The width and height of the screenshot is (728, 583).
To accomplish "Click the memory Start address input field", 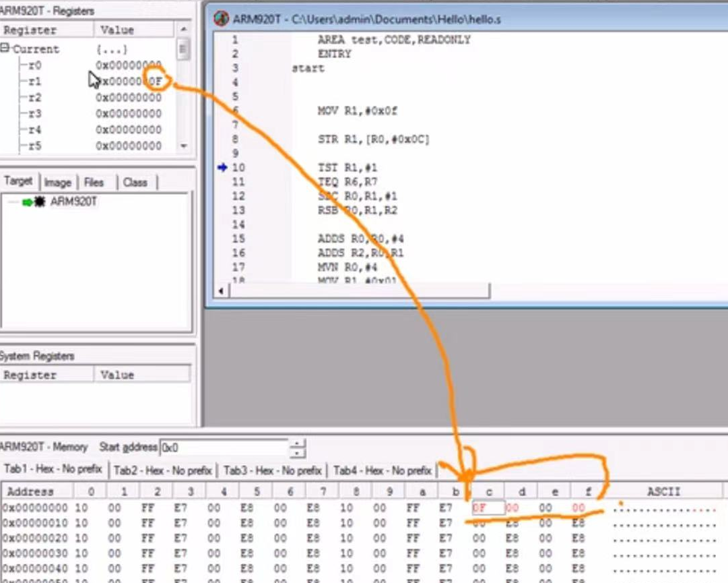I will point(224,448).
